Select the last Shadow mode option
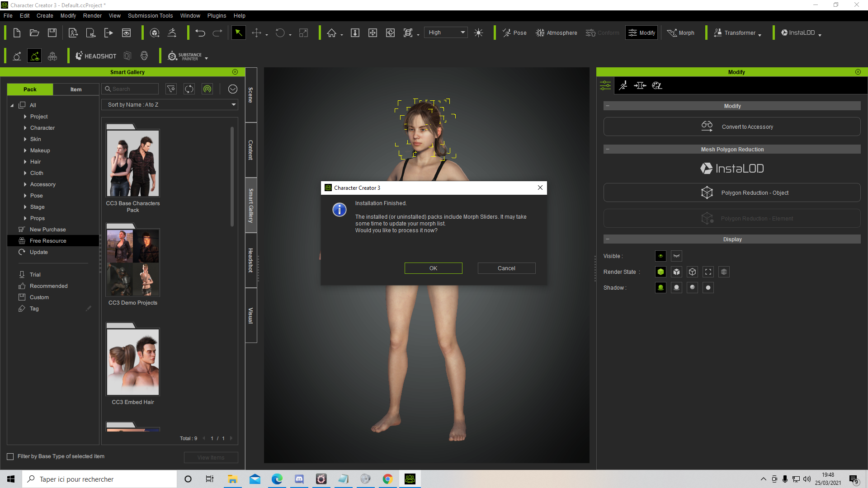868x488 pixels. click(708, 288)
